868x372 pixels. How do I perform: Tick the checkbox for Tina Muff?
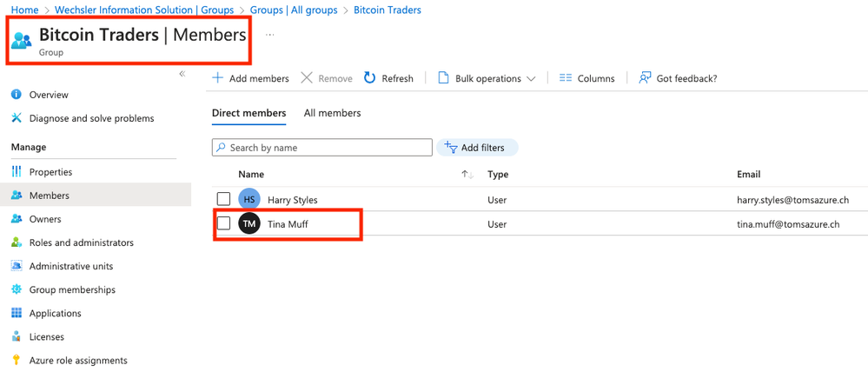(x=223, y=223)
